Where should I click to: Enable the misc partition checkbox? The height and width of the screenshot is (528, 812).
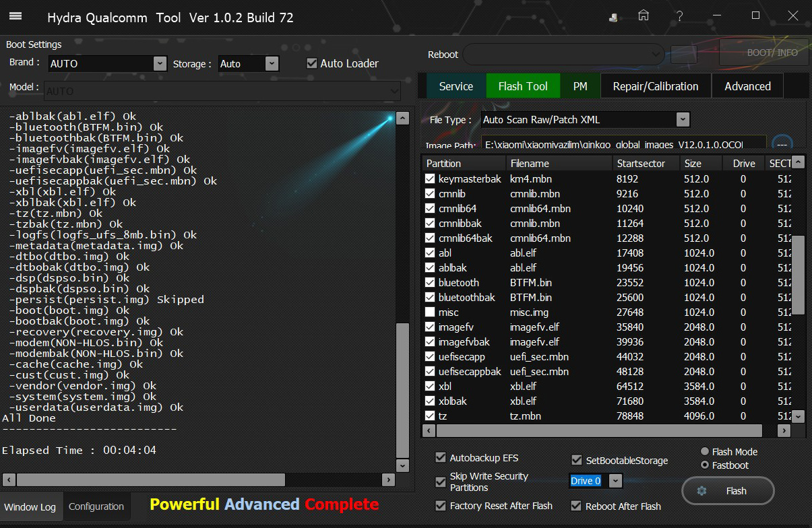[x=430, y=312]
